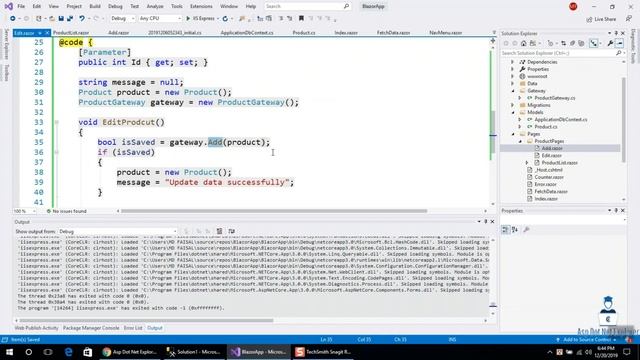The height and width of the screenshot is (360, 640).
Task: Select Counter.razor in Solution Explorer
Action: 549,177
